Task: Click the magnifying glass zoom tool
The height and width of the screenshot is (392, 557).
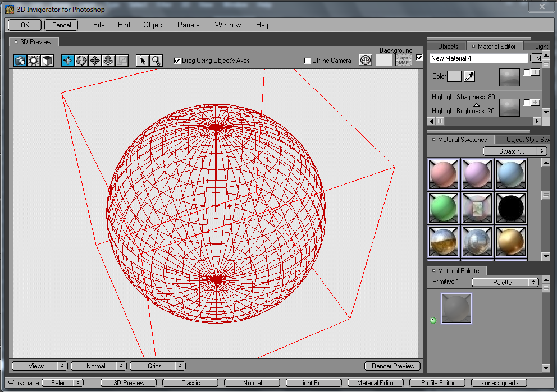Action: click(x=156, y=61)
